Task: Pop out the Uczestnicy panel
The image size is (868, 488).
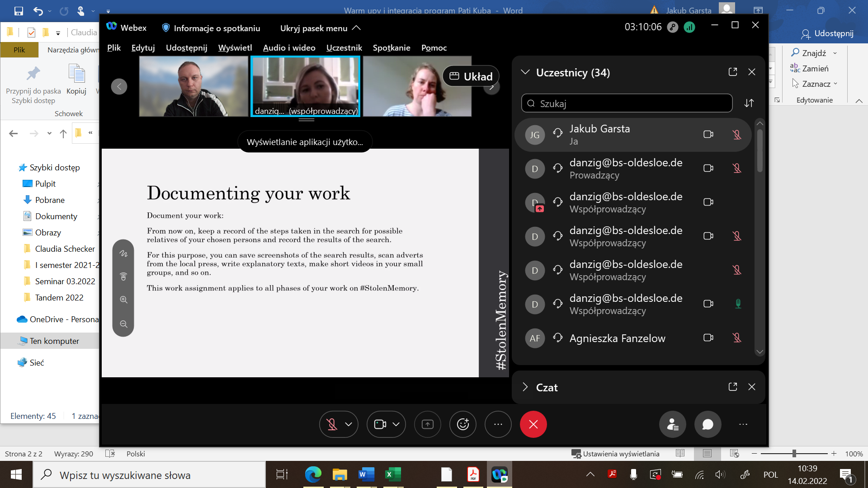Action: pos(733,72)
